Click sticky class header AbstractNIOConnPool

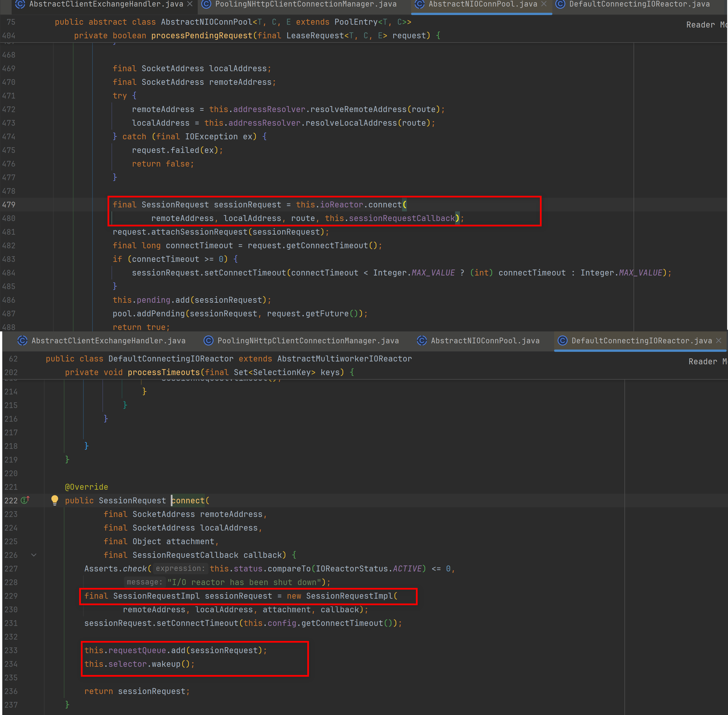[x=233, y=22]
